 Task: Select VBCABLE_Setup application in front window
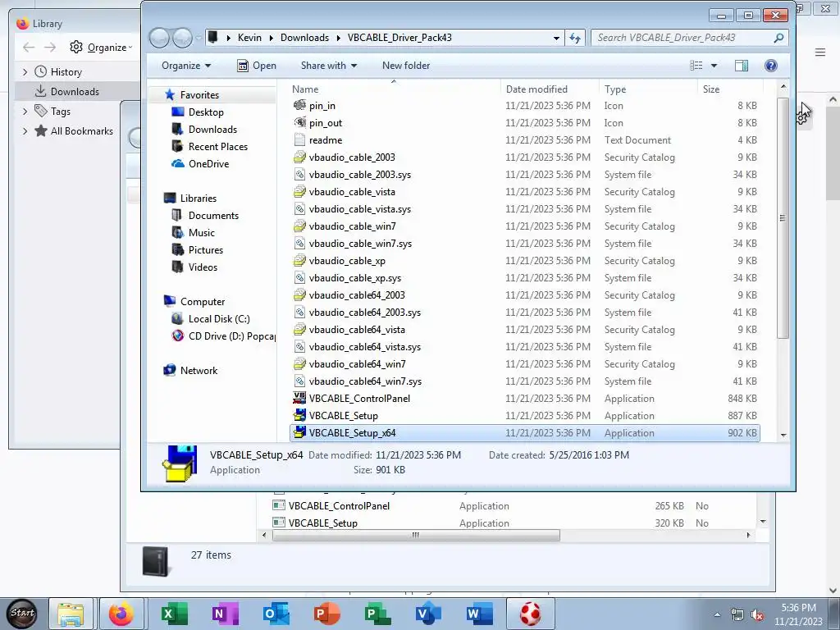point(525,416)
